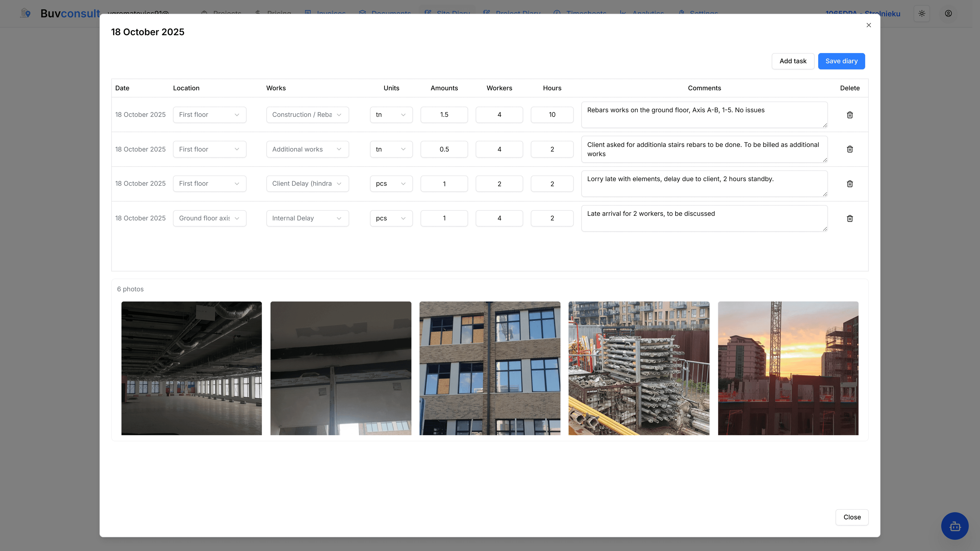The width and height of the screenshot is (980, 551).
Task: Expand the Ground floor axis location dropdown
Action: pyautogui.click(x=209, y=218)
